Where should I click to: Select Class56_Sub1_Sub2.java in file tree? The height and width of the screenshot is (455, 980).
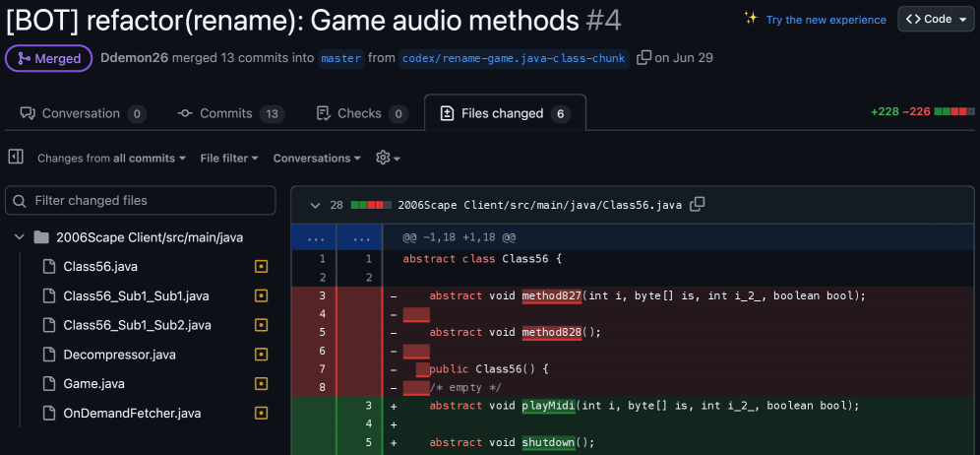click(x=138, y=325)
